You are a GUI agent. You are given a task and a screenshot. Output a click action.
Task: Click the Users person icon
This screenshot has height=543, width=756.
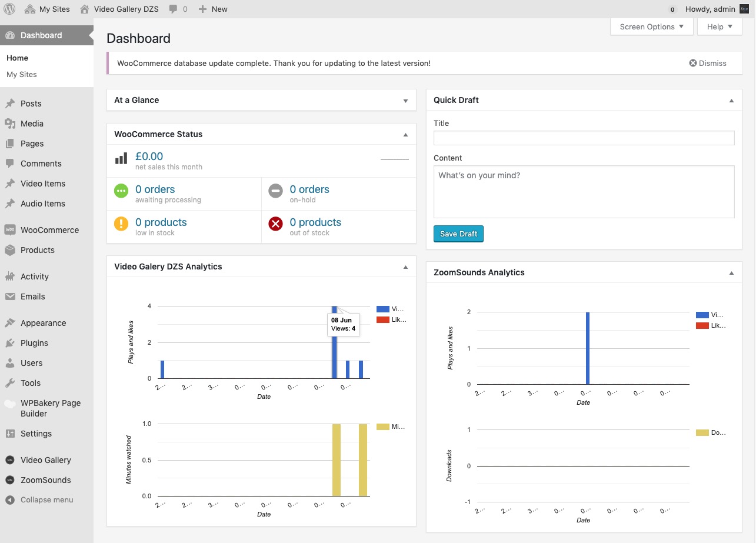point(10,363)
